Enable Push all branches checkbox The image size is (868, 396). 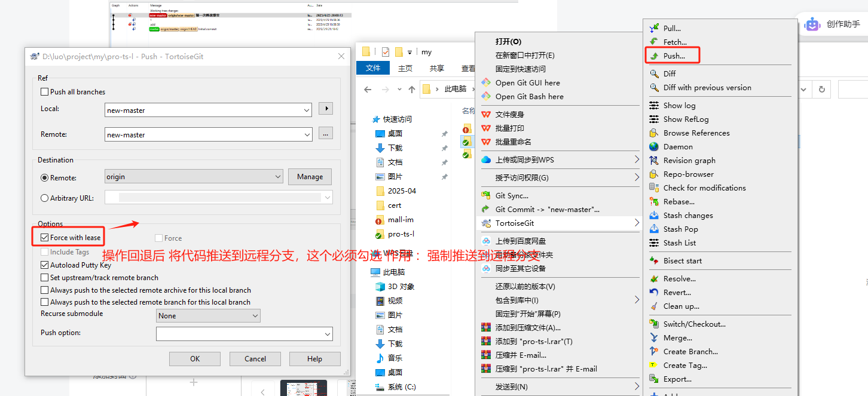[x=44, y=92]
